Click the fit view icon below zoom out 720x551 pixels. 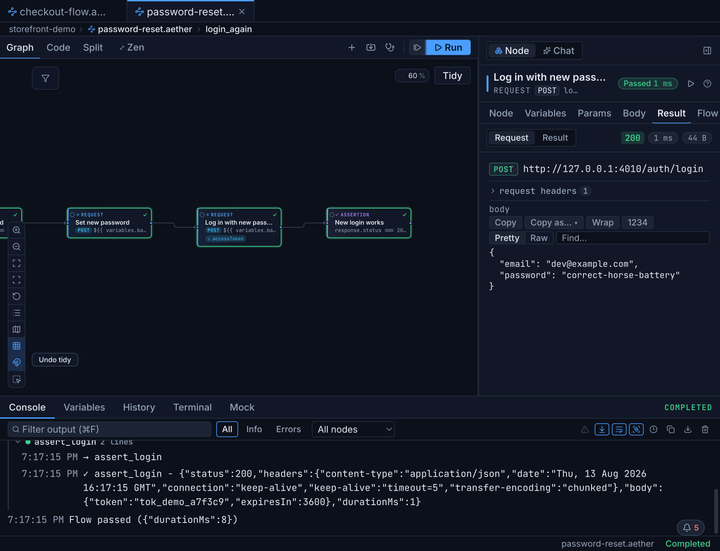[17, 263]
